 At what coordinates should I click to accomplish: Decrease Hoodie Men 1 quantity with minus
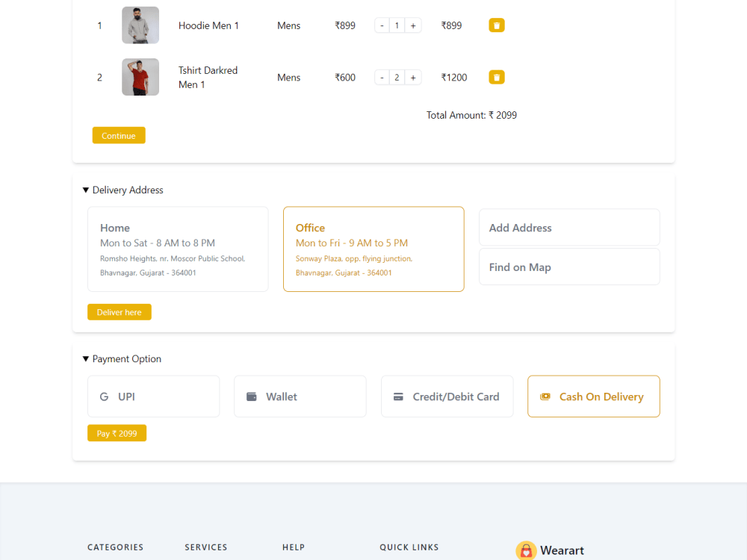[382, 25]
